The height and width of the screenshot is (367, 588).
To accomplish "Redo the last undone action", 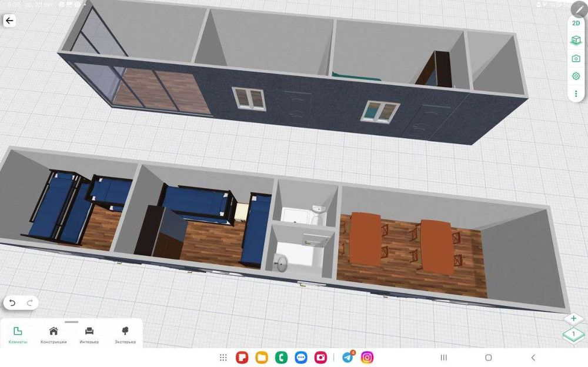I will click(30, 303).
